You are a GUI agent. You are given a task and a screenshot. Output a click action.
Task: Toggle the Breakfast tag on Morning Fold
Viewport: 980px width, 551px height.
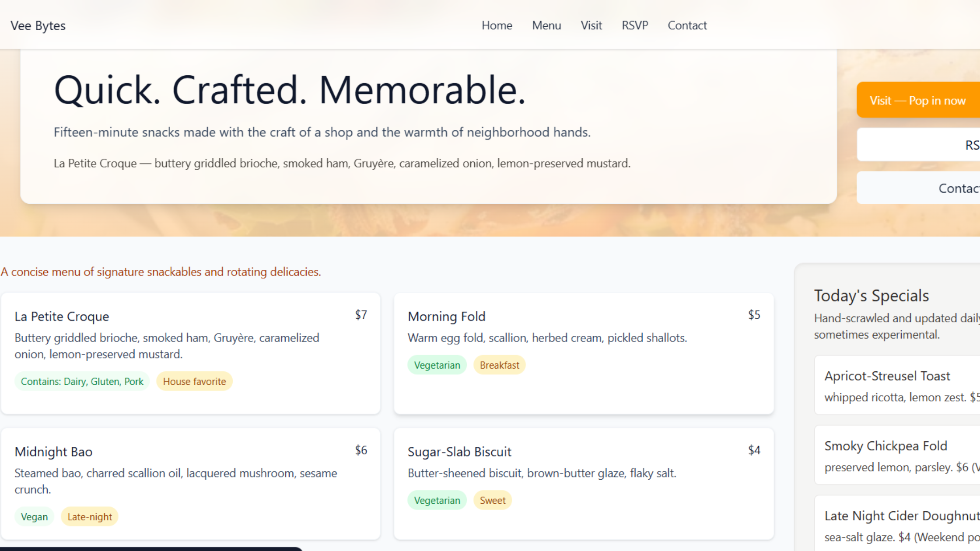click(x=499, y=364)
